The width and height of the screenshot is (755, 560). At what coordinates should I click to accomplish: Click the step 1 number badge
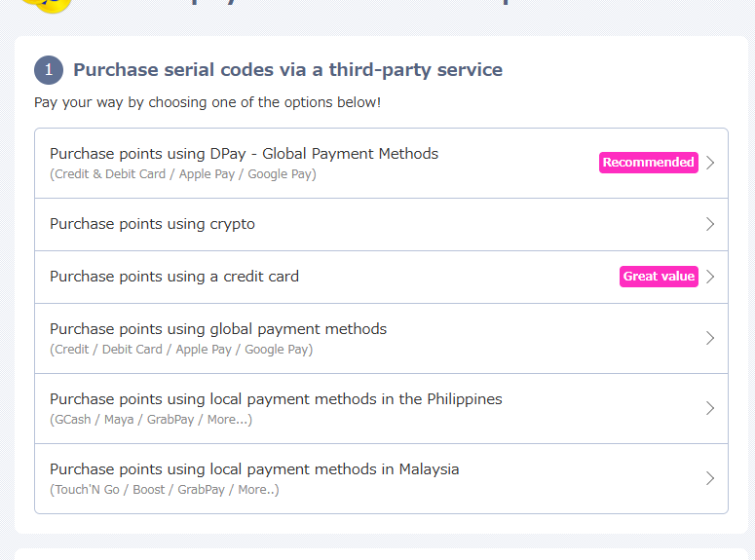click(49, 70)
